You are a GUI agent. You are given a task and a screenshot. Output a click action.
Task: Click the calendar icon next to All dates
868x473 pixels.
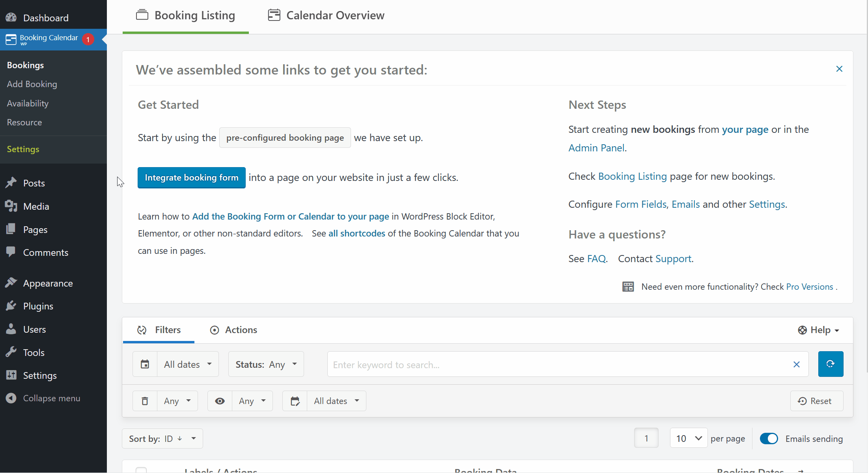click(x=145, y=364)
